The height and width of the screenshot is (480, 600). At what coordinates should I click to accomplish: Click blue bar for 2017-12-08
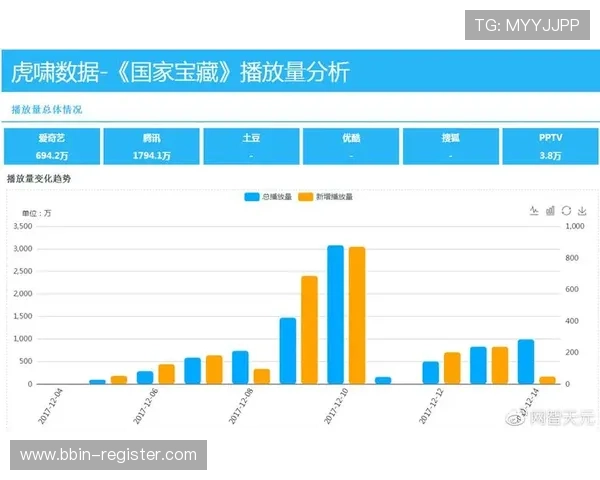point(240,367)
